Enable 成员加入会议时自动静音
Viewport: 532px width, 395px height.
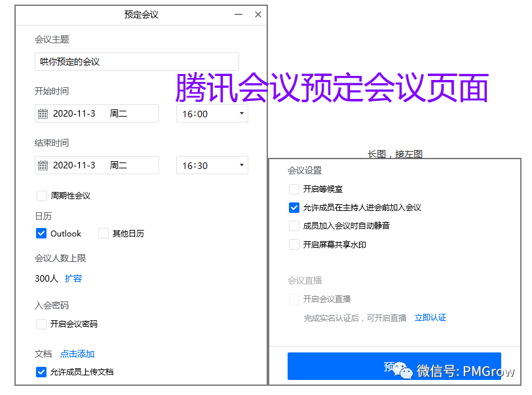point(294,225)
